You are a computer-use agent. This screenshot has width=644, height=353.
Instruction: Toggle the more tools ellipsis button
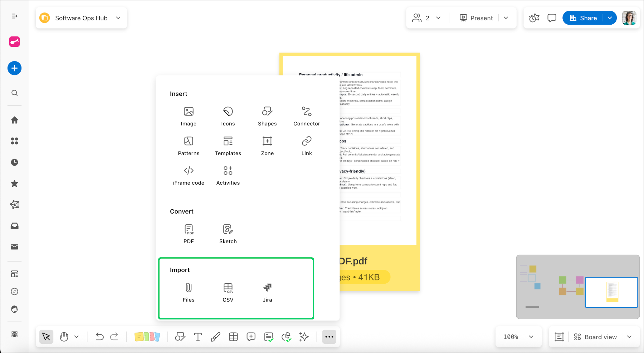click(x=329, y=337)
